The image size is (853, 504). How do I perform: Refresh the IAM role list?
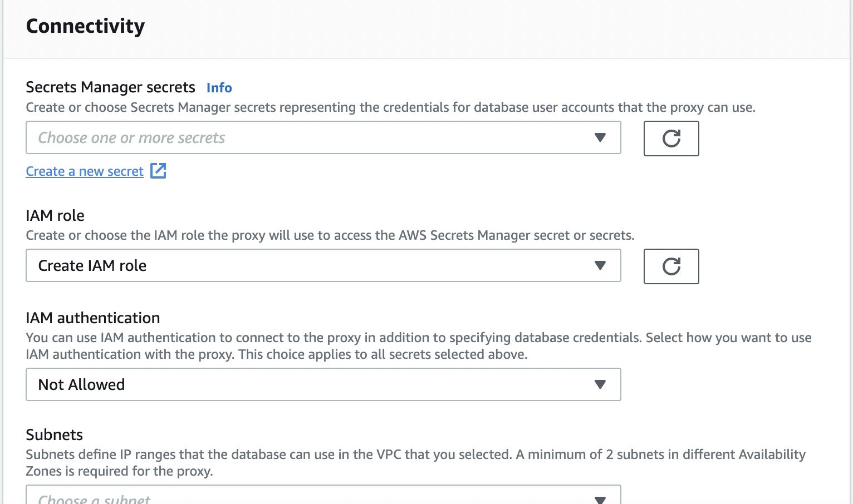coord(671,266)
